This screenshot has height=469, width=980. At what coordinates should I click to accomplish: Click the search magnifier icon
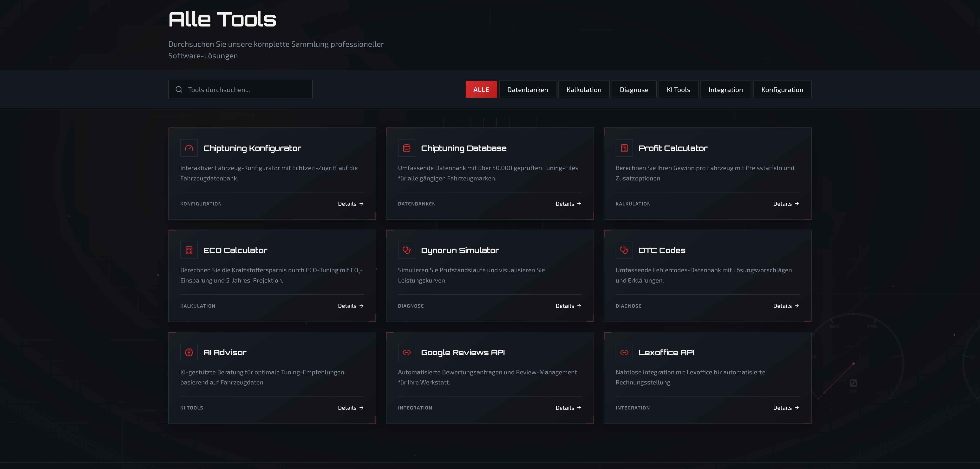click(x=179, y=89)
